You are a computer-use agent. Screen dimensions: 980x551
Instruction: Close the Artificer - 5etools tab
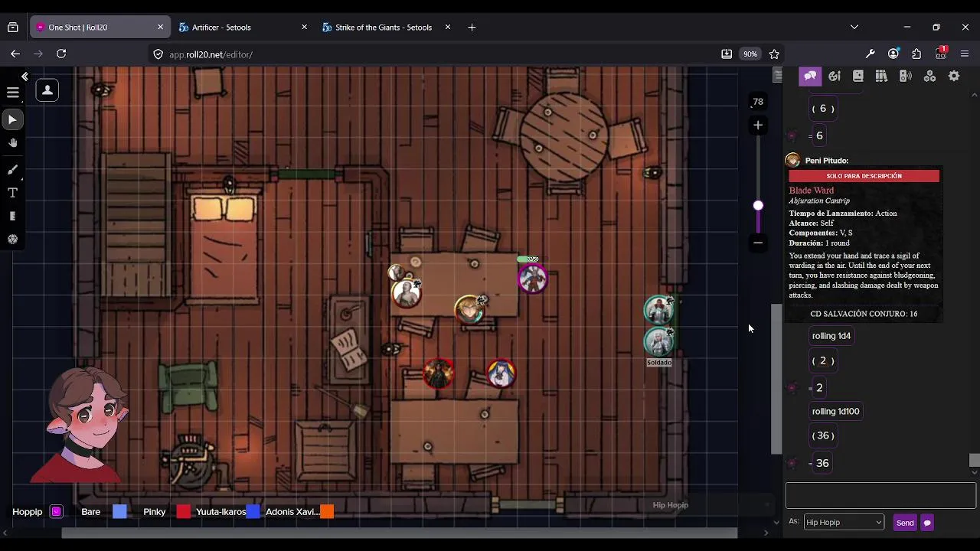click(304, 27)
